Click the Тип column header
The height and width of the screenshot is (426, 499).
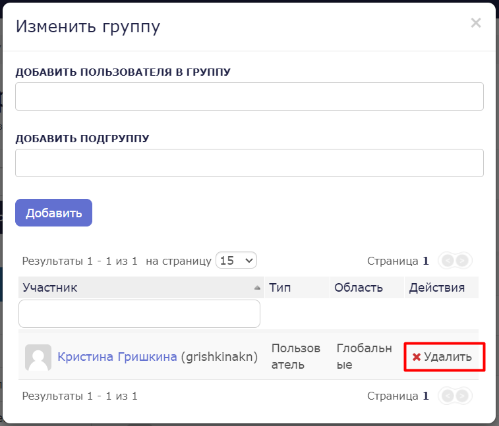pos(296,287)
